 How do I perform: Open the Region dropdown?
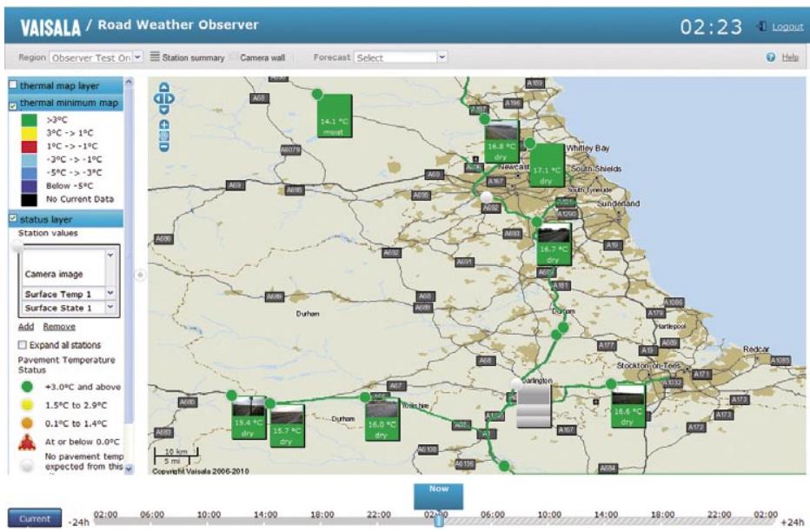tap(136, 57)
